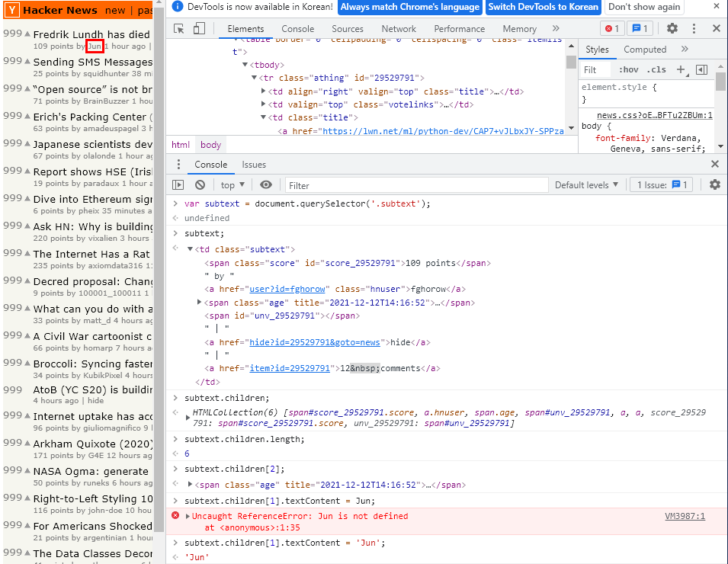This screenshot has height=564, width=728.
Task: Collapse td class subtext in console output
Action: (x=190, y=249)
